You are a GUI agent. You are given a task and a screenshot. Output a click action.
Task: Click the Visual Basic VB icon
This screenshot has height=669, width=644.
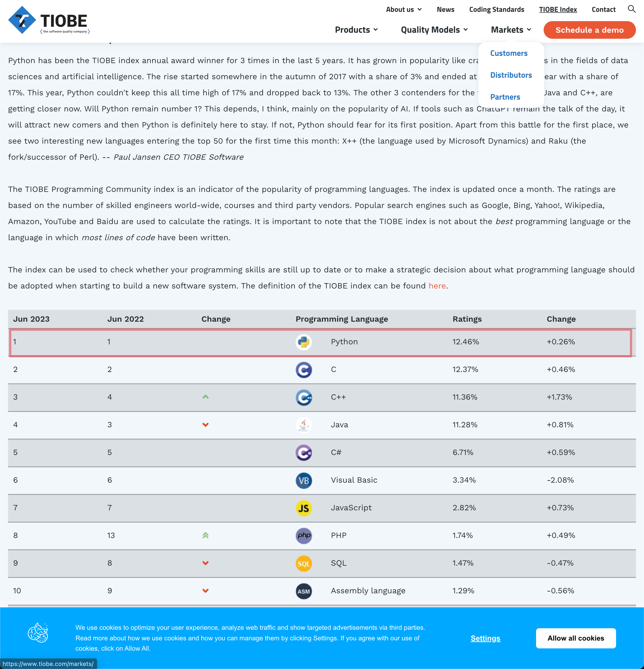tap(304, 480)
